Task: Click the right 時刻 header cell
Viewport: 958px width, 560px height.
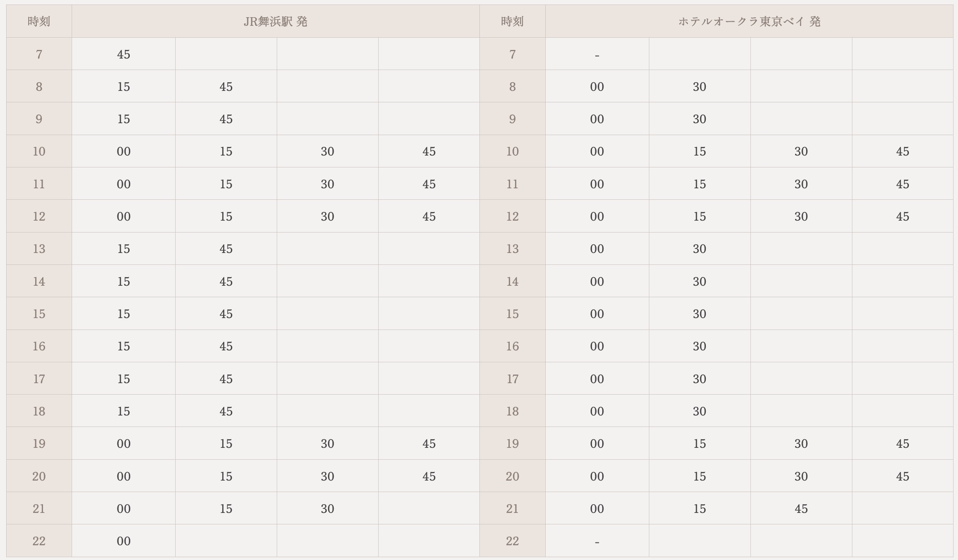Action: (x=513, y=21)
